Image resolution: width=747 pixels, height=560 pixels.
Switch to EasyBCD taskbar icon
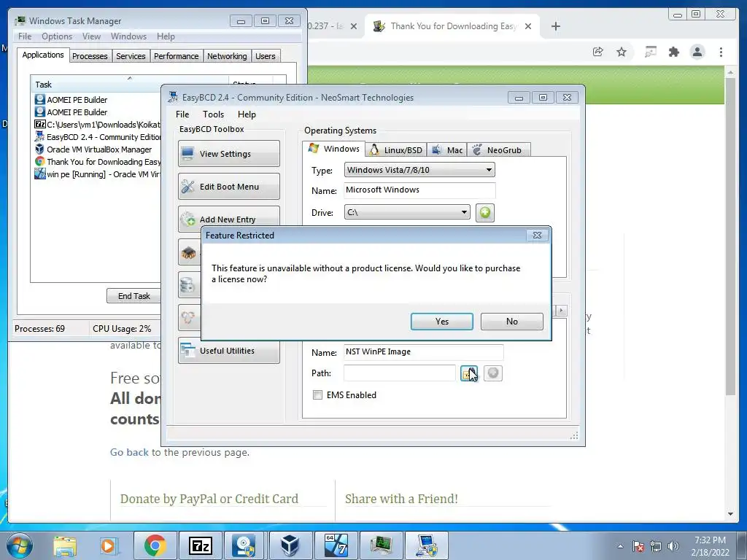pos(426,546)
